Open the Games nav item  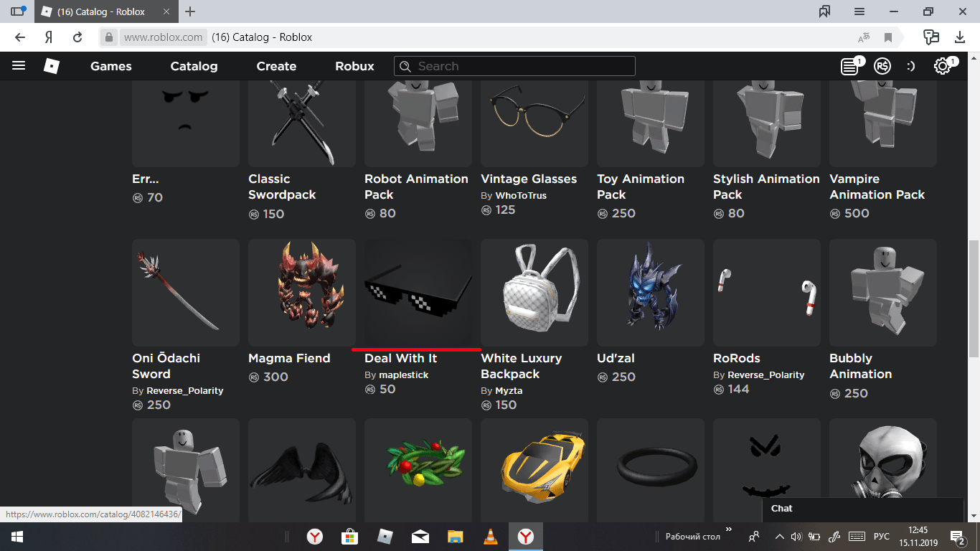tap(111, 66)
